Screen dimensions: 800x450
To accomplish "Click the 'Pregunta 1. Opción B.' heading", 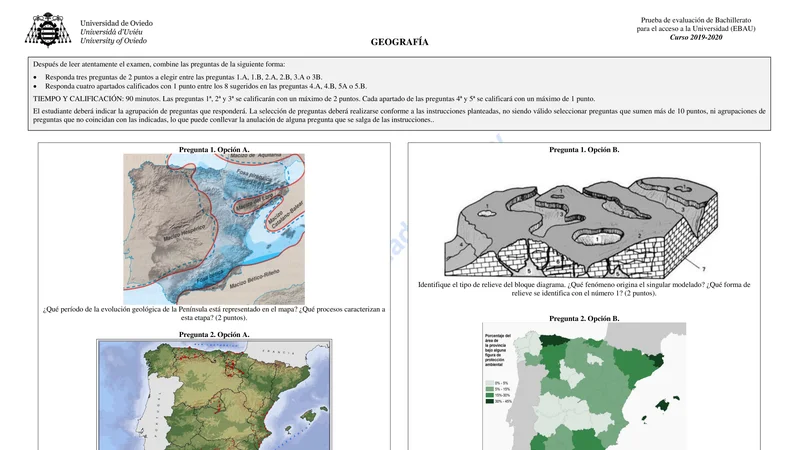I will coord(585,149).
